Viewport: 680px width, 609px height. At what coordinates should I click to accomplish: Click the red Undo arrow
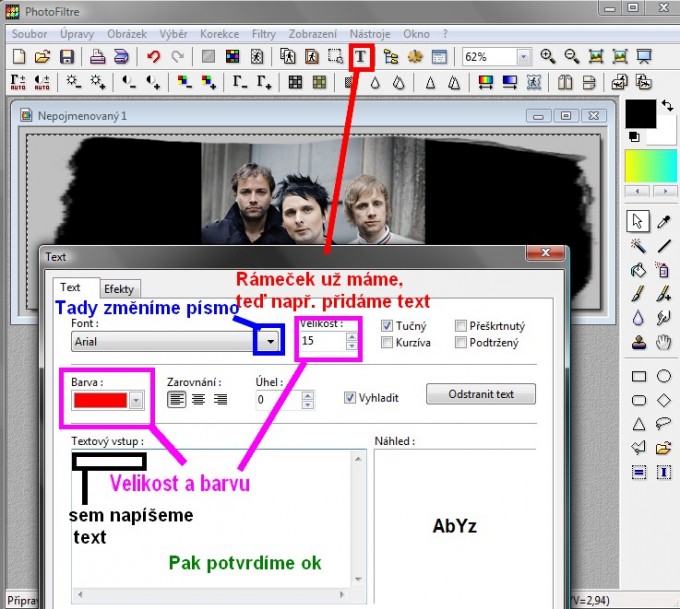[x=154, y=57]
